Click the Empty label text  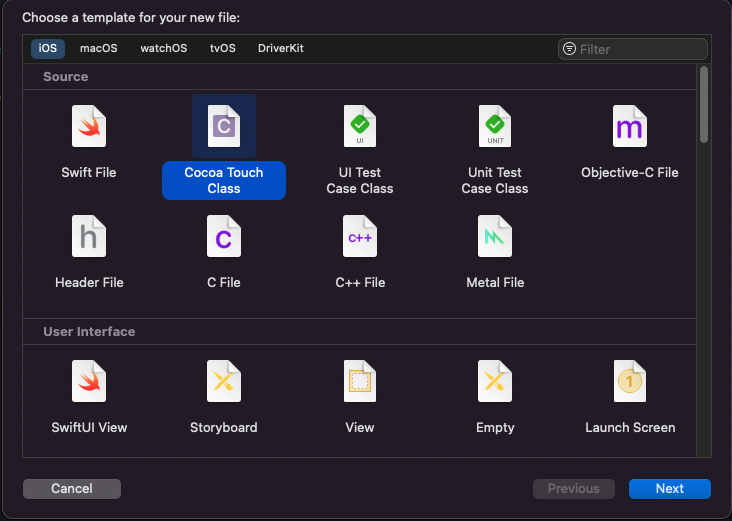pyautogui.click(x=495, y=428)
